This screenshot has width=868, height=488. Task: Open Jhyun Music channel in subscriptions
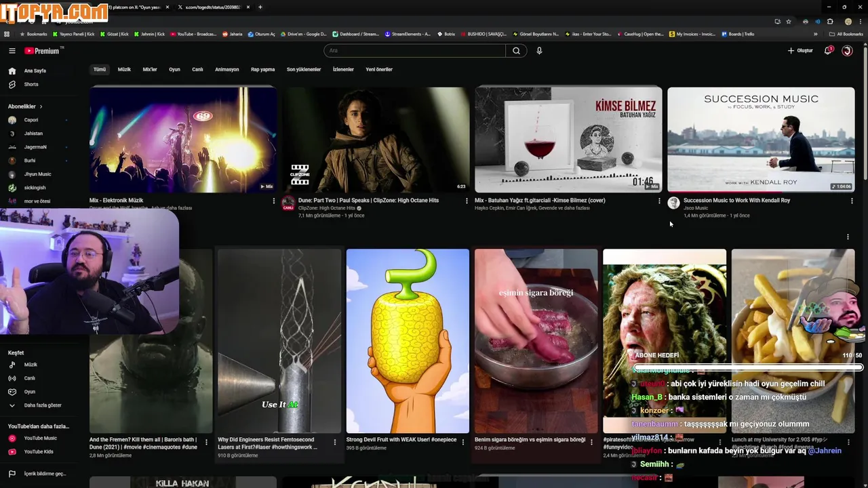37,174
